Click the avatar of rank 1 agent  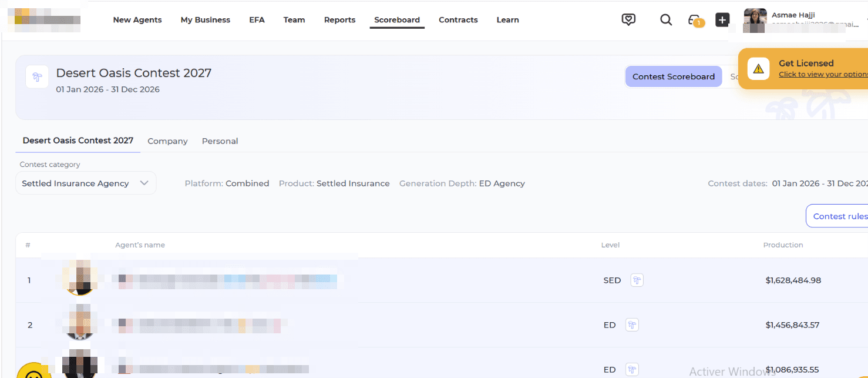pos(80,279)
